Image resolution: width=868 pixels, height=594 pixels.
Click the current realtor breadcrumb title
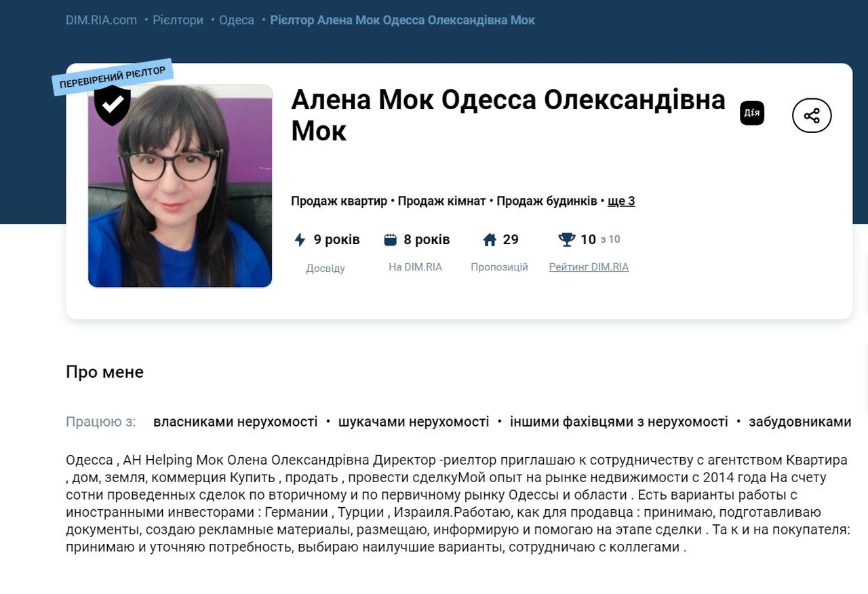pyautogui.click(x=403, y=20)
